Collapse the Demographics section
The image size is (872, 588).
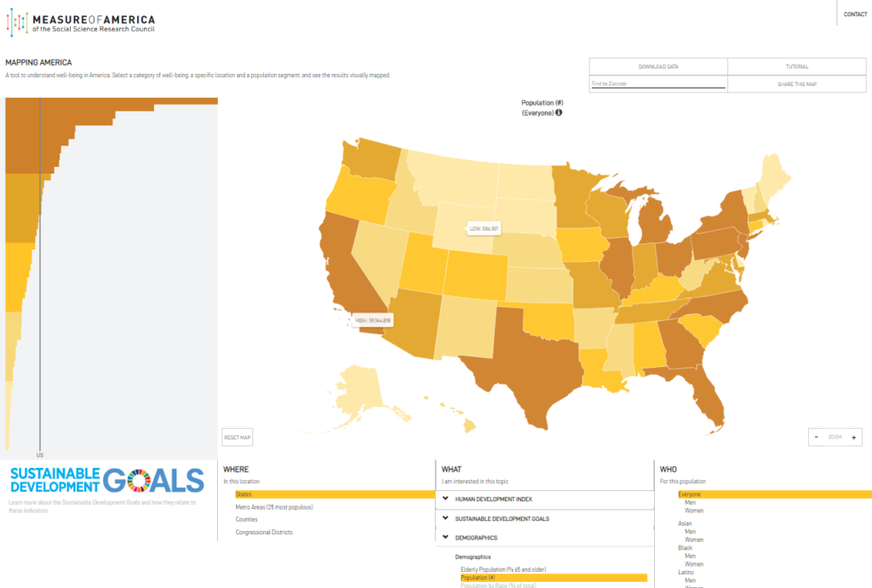tap(446, 537)
